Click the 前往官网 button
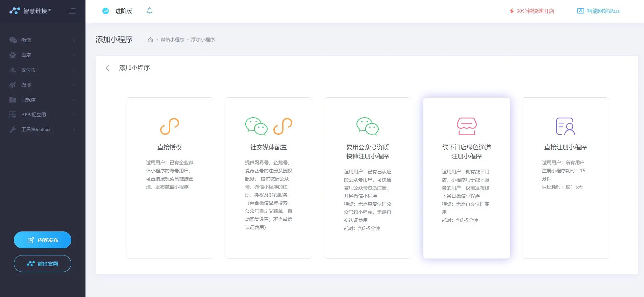 point(43,264)
